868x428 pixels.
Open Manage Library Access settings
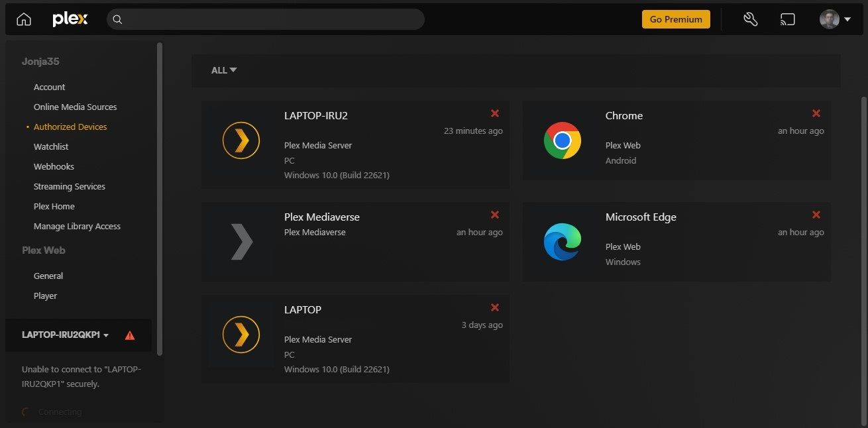tap(77, 226)
